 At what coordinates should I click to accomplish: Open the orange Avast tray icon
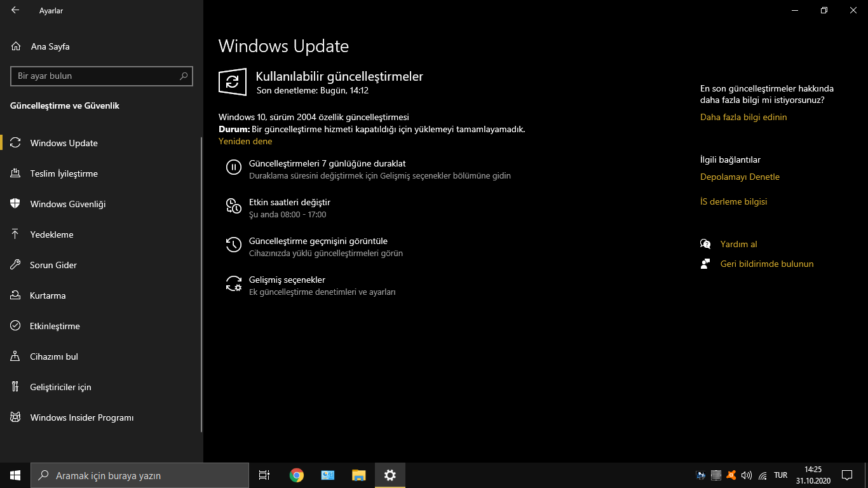(731, 475)
